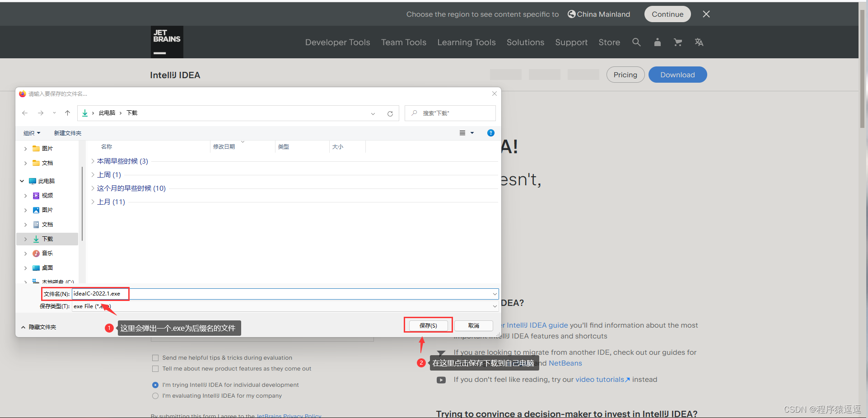The width and height of the screenshot is (868, 418).
Task: Select 'trying IntelliJ IDEA for individual development'
Action: pyautogui.click(x=155, y=385)
